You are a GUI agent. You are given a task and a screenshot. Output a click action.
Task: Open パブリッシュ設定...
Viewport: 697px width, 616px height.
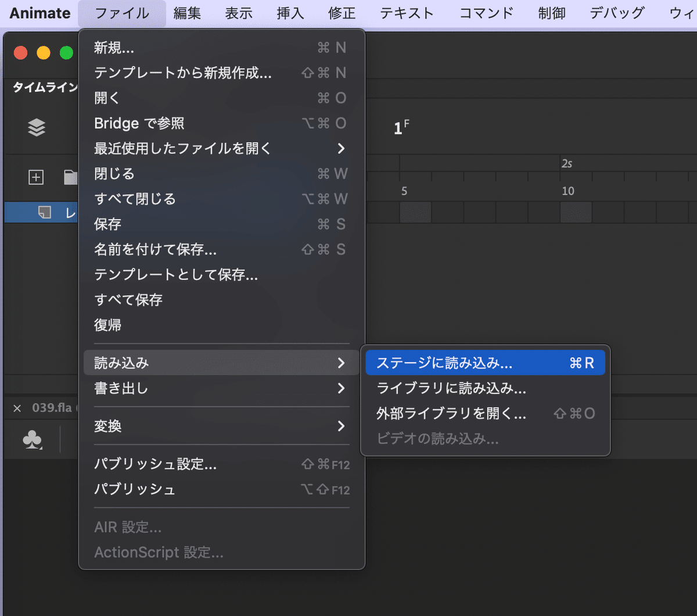click(221, 464)
